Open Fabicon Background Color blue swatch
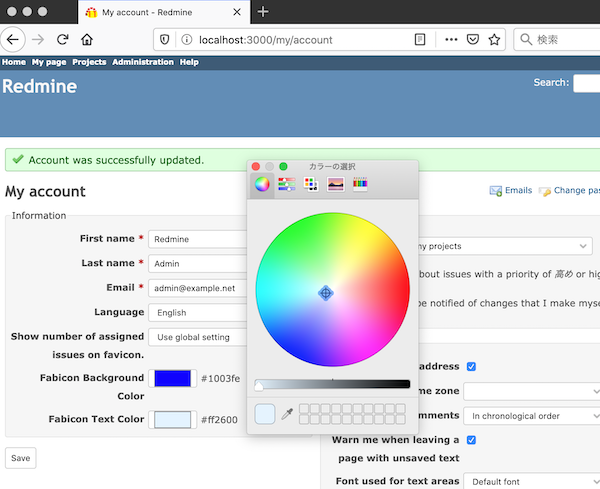 173,378
